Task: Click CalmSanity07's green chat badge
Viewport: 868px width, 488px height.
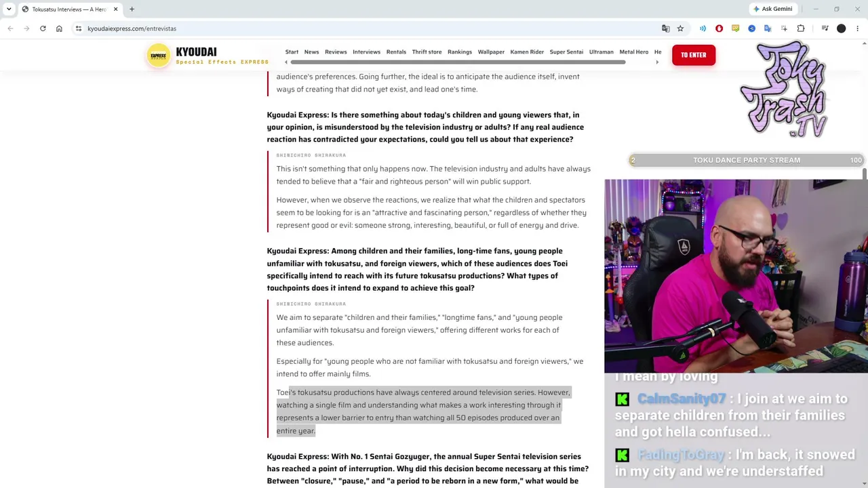Action: click(622, 399)
